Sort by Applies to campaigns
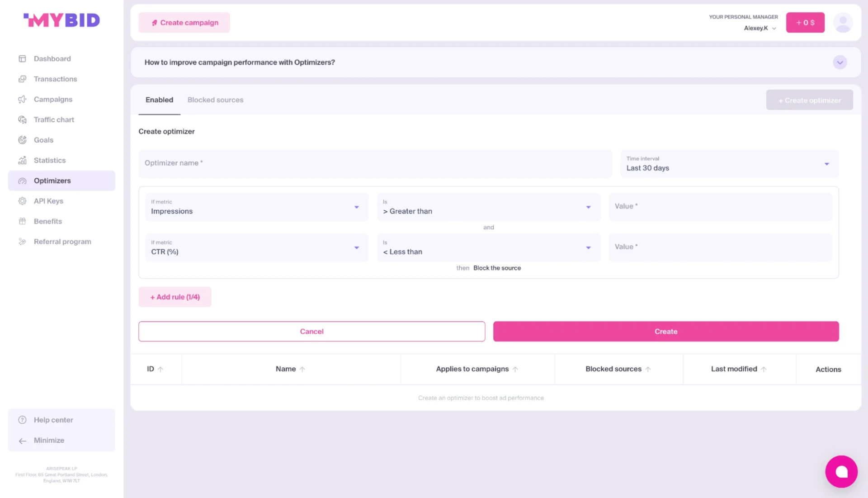This screenshot has height=498, width=868. pyautogui.click(x=477, y=369)
